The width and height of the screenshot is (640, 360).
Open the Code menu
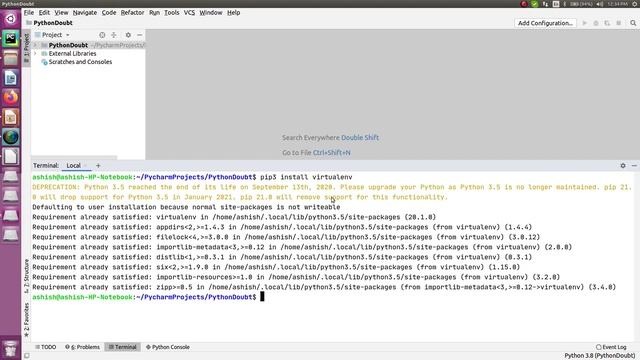[x=109, y=13]
